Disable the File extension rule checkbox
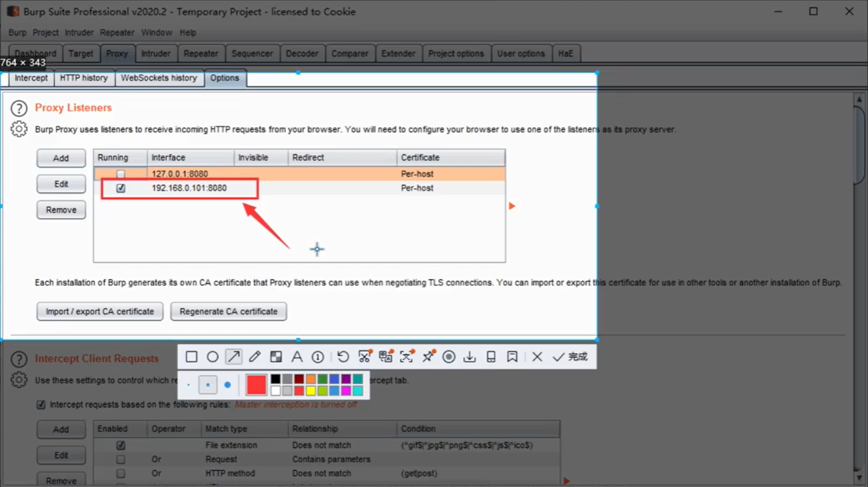This screenshot has width=868, height=487. (121, 445)
